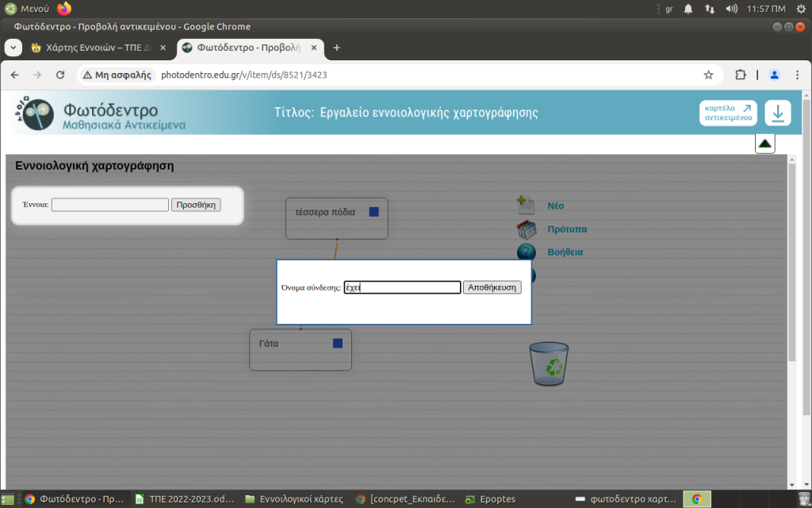
Task: Click the Πρότυπα books icon
Action: (x=526, y=229)
